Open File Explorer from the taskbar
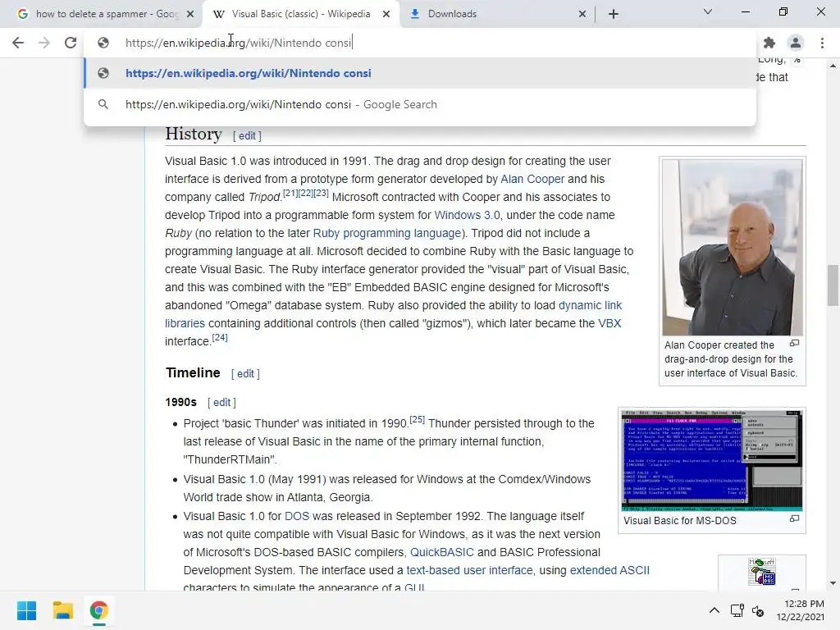This screenshot has width=840, height=630. (x=62, y=610)
